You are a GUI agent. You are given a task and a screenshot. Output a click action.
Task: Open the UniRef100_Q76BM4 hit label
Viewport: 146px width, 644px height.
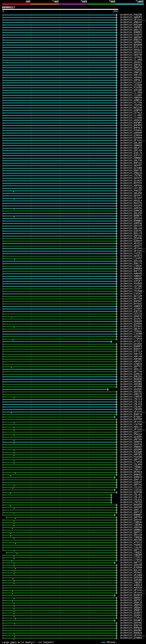click(x=131, y=638)
